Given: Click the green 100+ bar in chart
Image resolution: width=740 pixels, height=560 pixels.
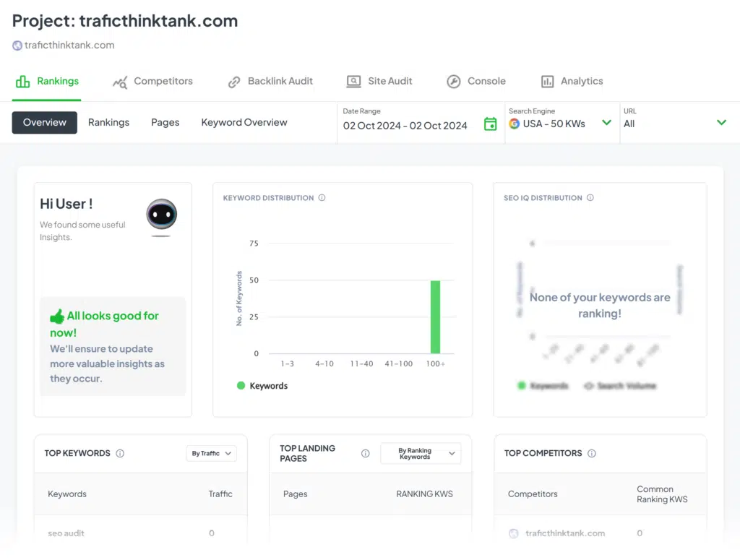Looking at the screenshot, I should [435, 316].
